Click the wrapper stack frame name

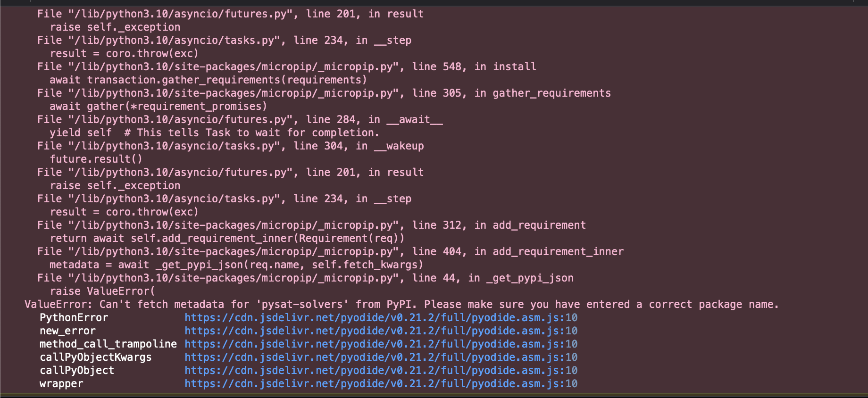click(61, 384)
